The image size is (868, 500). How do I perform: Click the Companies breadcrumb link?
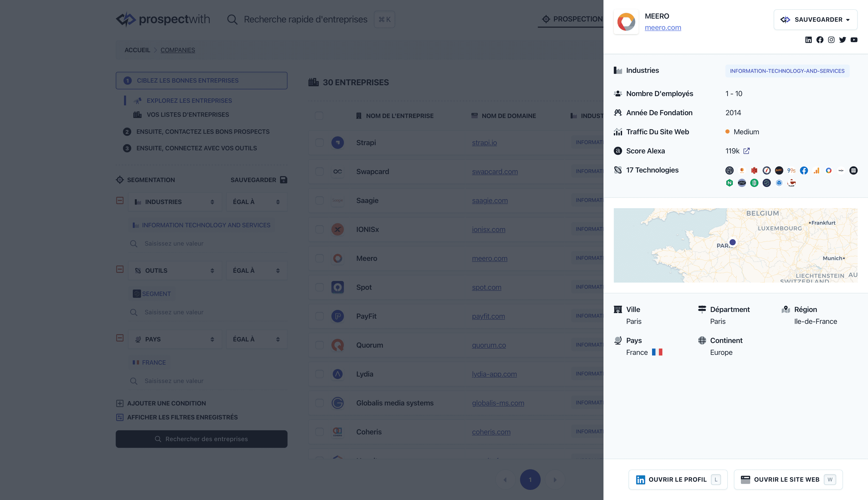click(x=177, y=50)
